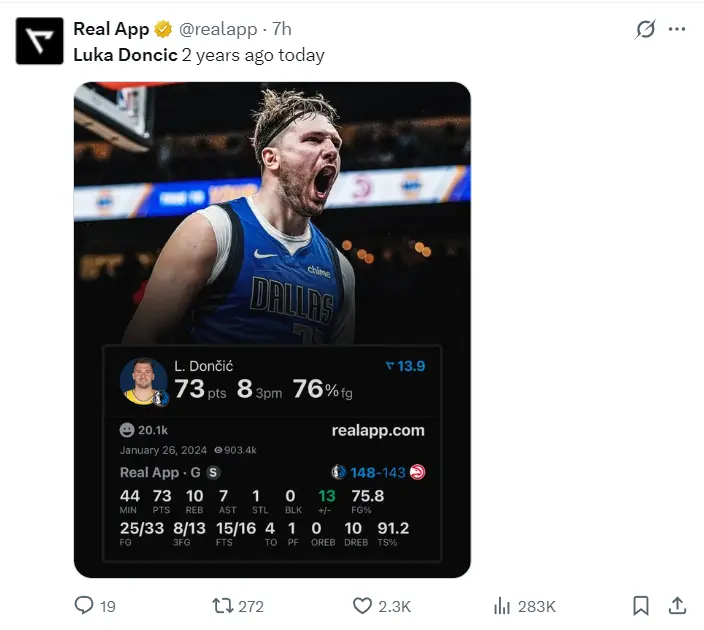Image resolution: width=704 pixels, height=630 pixels.
Task: Repost this post using the arrows icon
Action: coord(223,605)
